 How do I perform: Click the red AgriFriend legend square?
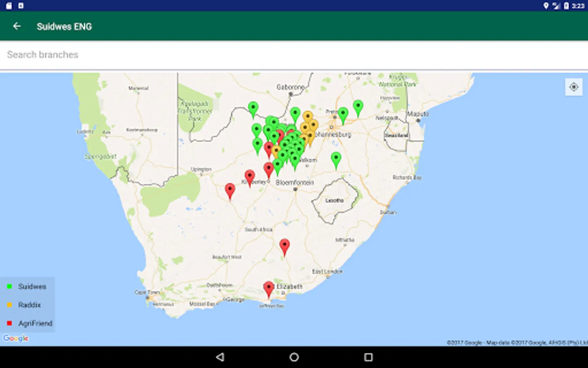pyautogui.click(x=9, y=323)
